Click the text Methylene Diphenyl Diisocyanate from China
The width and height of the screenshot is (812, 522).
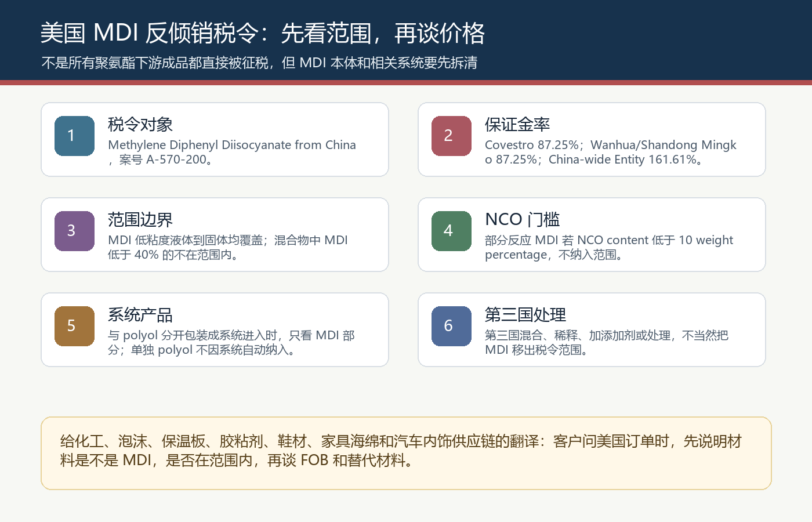(x=232, y=145)
